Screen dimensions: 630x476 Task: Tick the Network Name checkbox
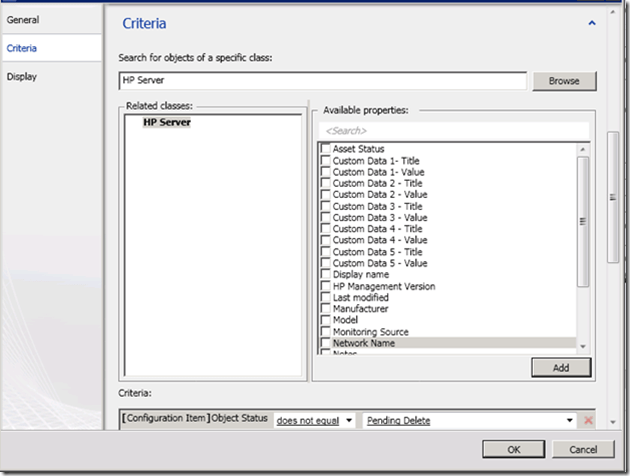tap(326, 343)
